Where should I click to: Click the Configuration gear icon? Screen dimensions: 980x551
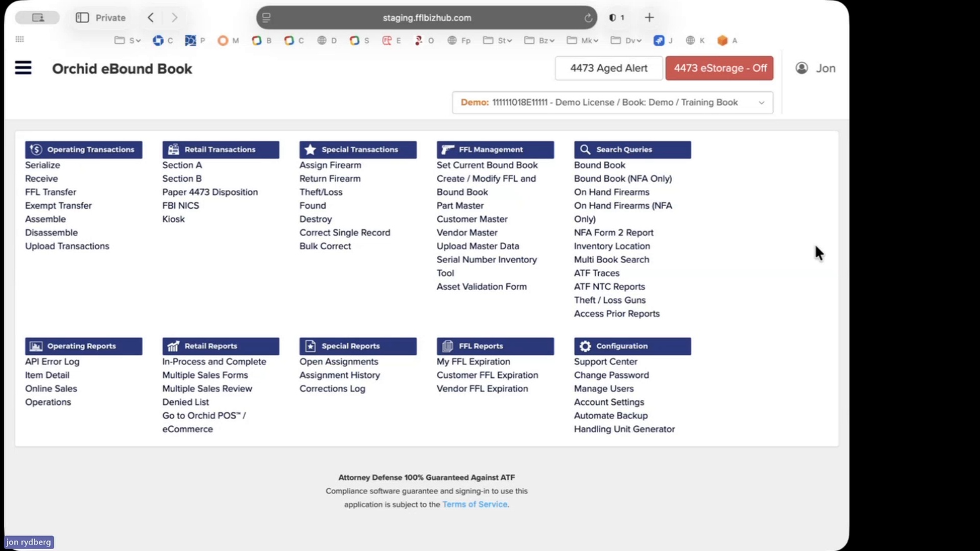585,346
